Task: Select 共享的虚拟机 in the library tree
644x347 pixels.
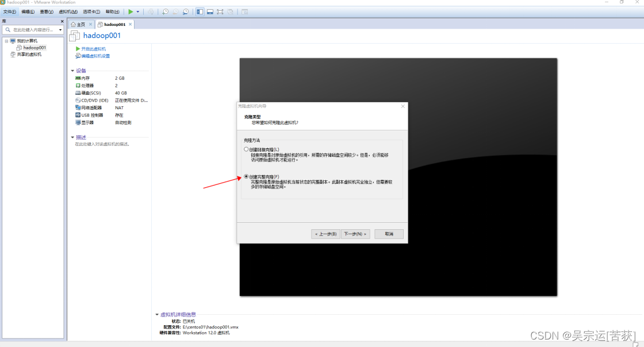Action: [29, 54]
